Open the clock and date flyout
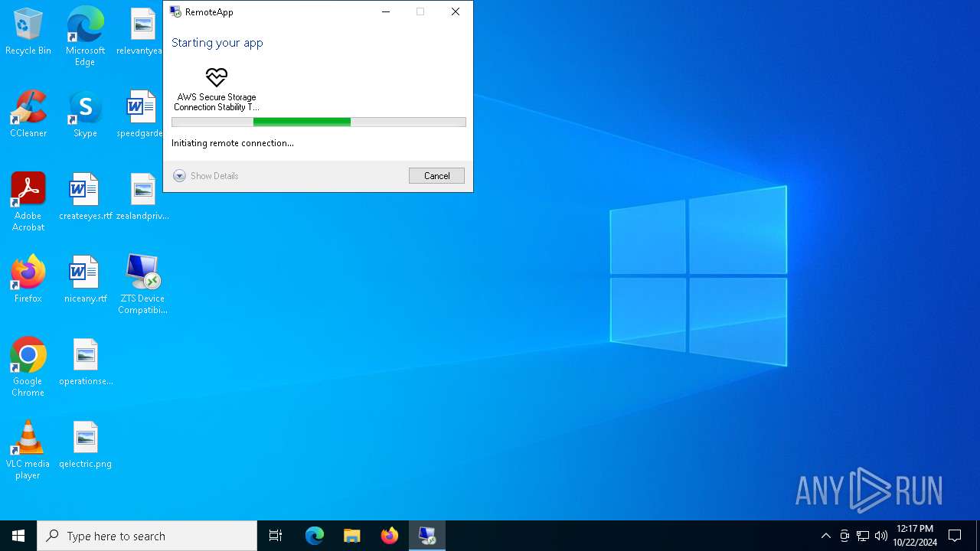Screen dimensions: 980x551 [915, 536]
